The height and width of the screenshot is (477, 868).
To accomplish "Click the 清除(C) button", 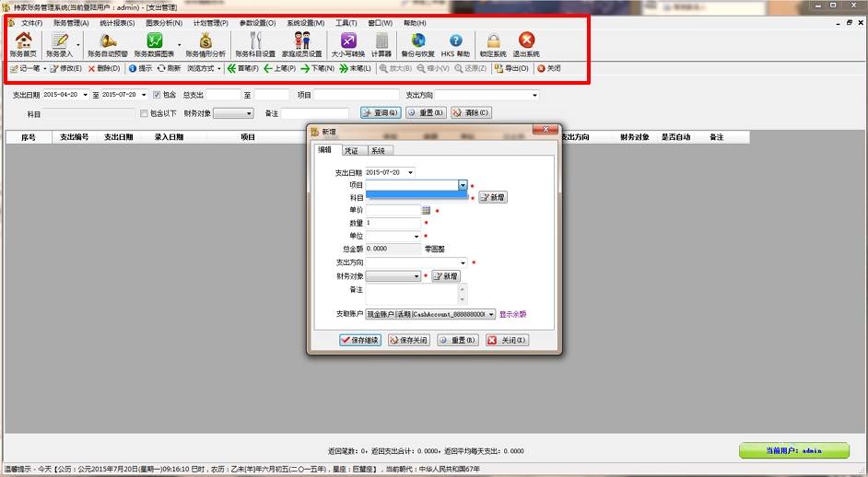I will click(471, 113).
